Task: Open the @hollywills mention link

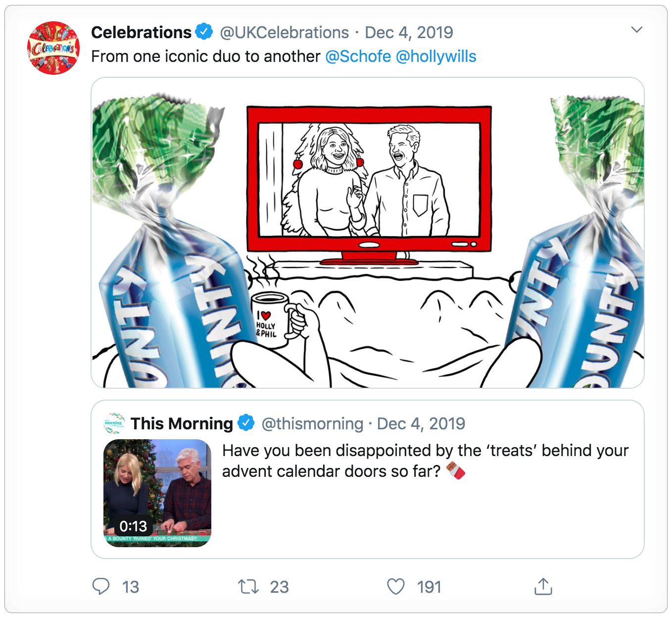Action: pos(436,56)
